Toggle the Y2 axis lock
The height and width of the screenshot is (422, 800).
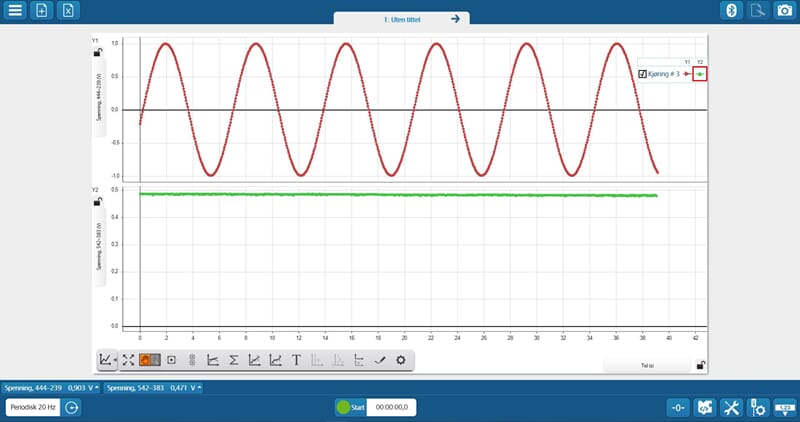click(x=97, y=201)
